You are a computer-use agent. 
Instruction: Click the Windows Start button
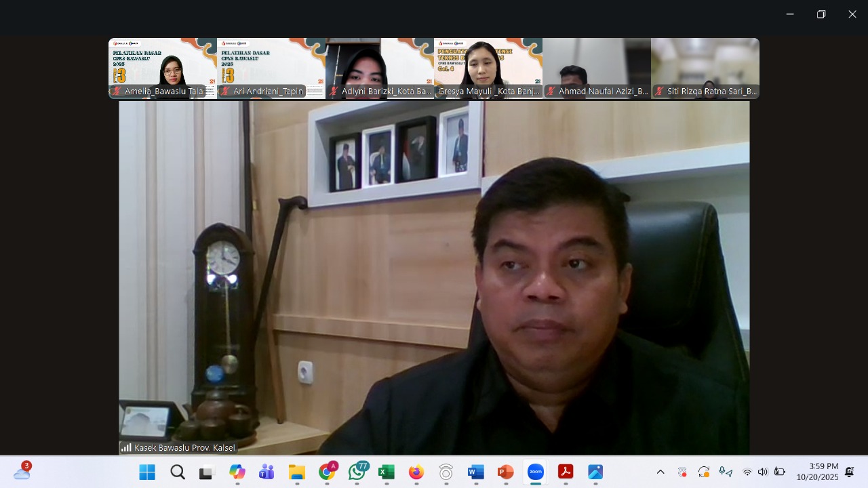147,472
